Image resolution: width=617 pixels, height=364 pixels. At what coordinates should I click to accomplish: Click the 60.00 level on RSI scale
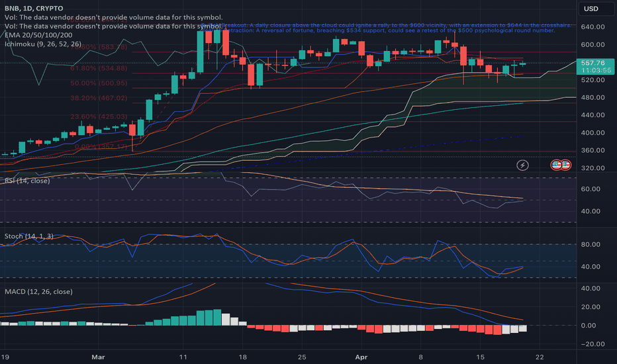pyautogui.click(x=591, y=189)
